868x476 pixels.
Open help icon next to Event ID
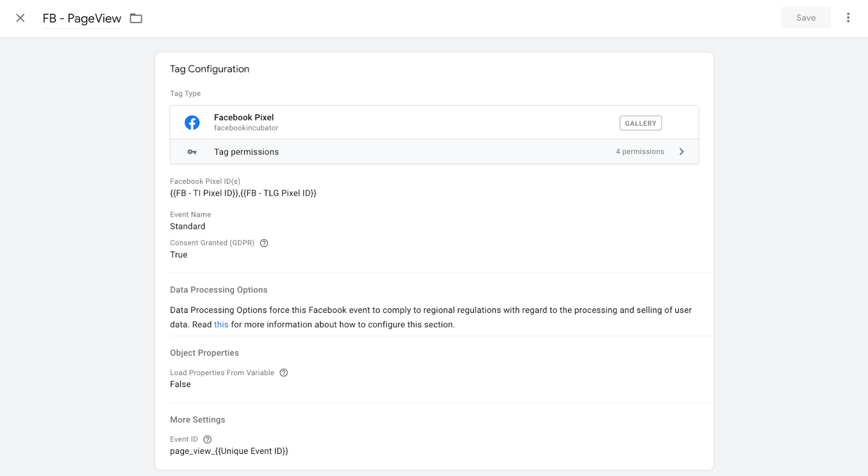pos(207,440)
